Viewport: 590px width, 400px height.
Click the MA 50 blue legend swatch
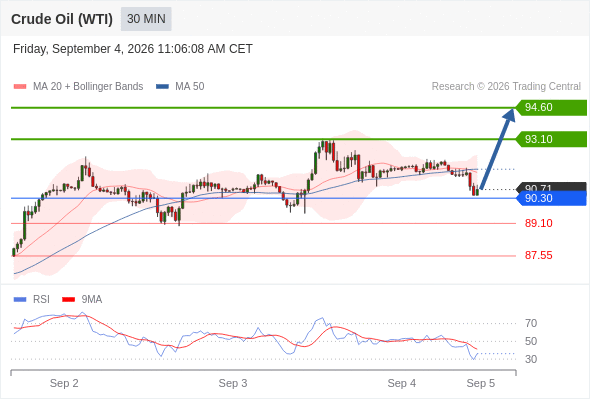coord(162,87)
